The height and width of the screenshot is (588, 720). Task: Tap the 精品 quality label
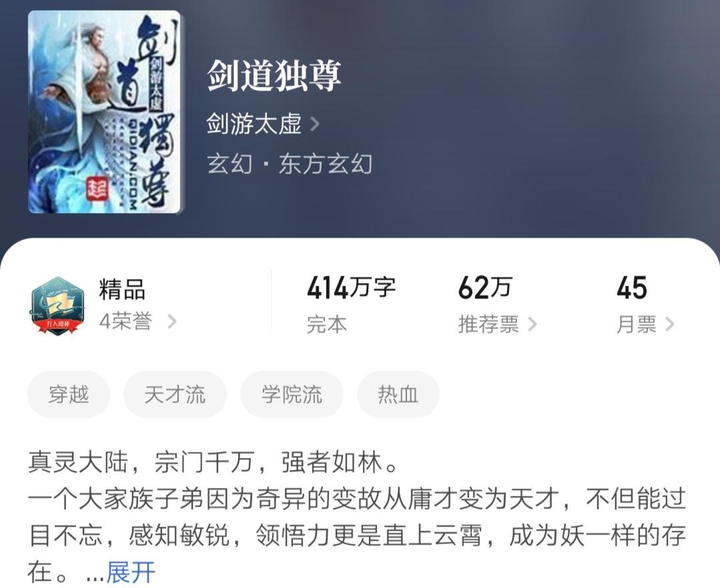122,290
